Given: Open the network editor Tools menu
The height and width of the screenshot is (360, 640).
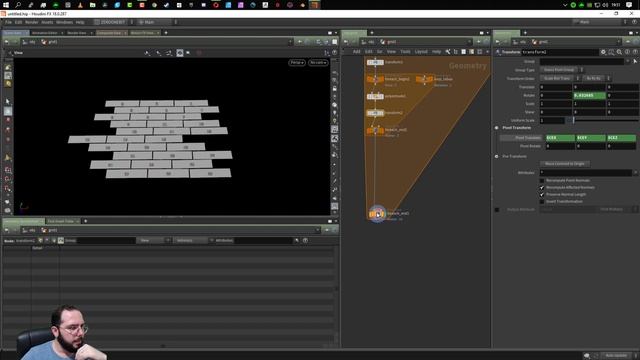Looking at the screenshot, I should (405, 52).
